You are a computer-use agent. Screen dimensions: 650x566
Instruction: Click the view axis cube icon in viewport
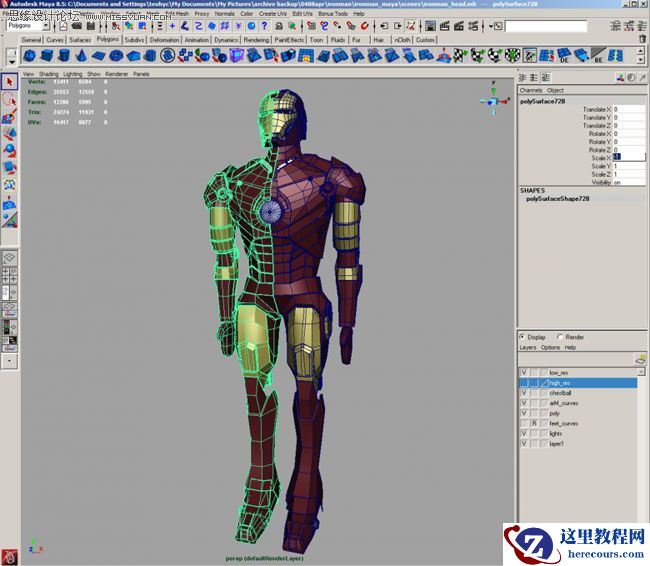pos(494,100)
